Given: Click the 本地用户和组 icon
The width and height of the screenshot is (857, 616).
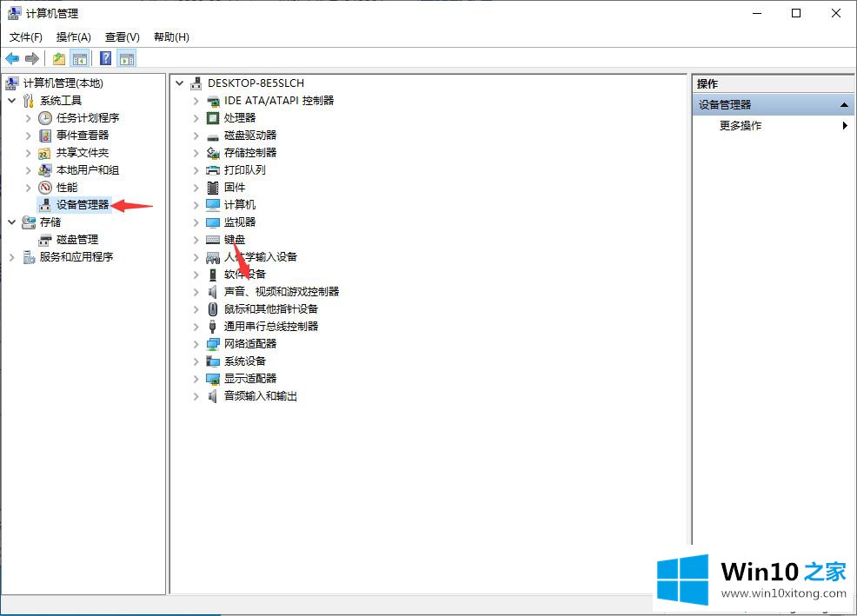Looking at the screenshot, I should pyautogui.click(x=45, y=170).
